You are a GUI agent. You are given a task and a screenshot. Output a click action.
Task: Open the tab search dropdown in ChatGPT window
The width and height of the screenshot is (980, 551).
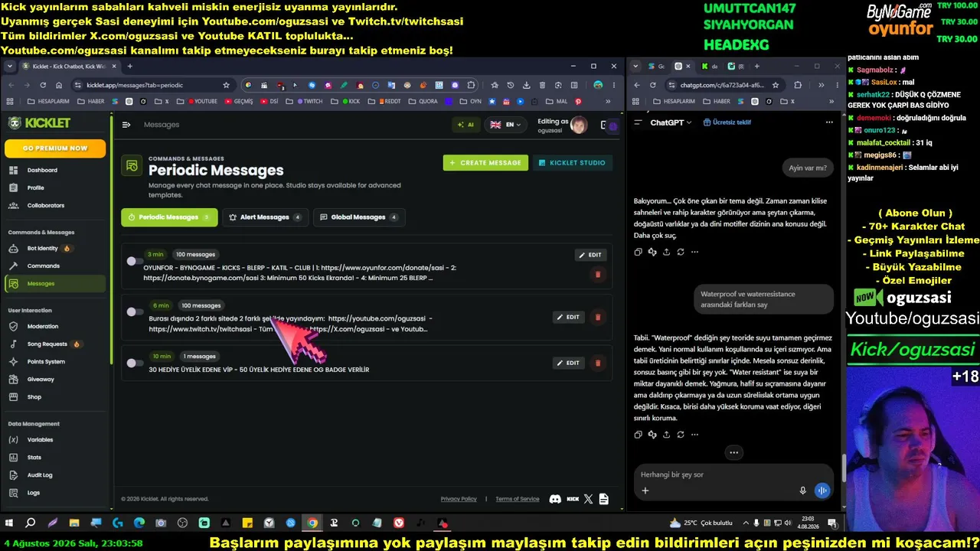coord(635,67)
